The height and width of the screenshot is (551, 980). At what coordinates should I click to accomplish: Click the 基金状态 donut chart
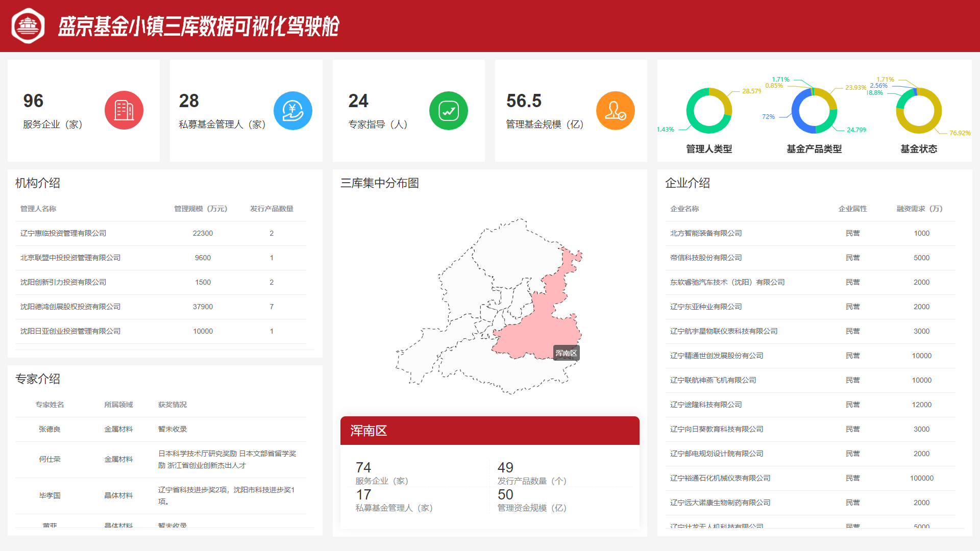[x=919, y=111]
